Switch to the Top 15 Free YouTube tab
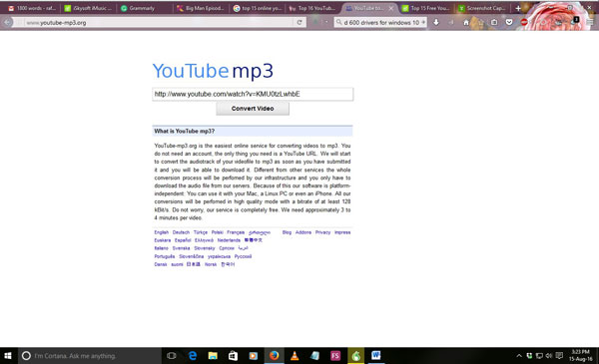The image size is (599, 364). tap(426, 8)
